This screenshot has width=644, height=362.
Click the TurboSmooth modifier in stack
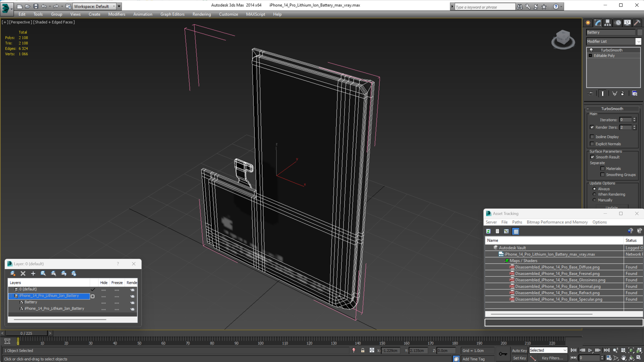pyautogui.click(x=612, y=50)
